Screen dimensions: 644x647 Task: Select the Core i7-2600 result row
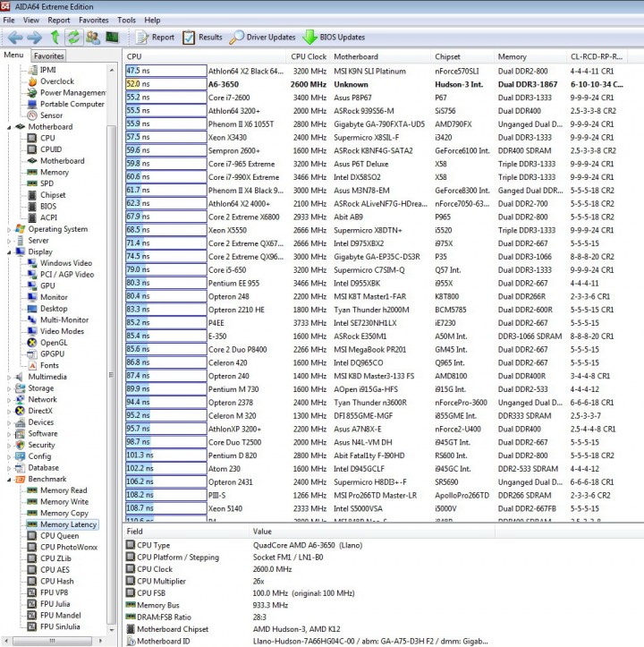(x=376, y=98)
